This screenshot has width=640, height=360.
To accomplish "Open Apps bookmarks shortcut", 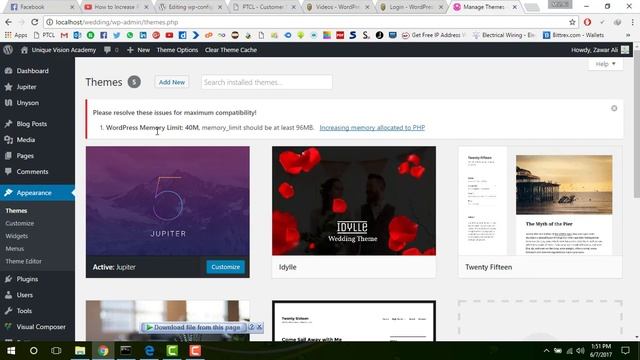I will pos(16,35).
